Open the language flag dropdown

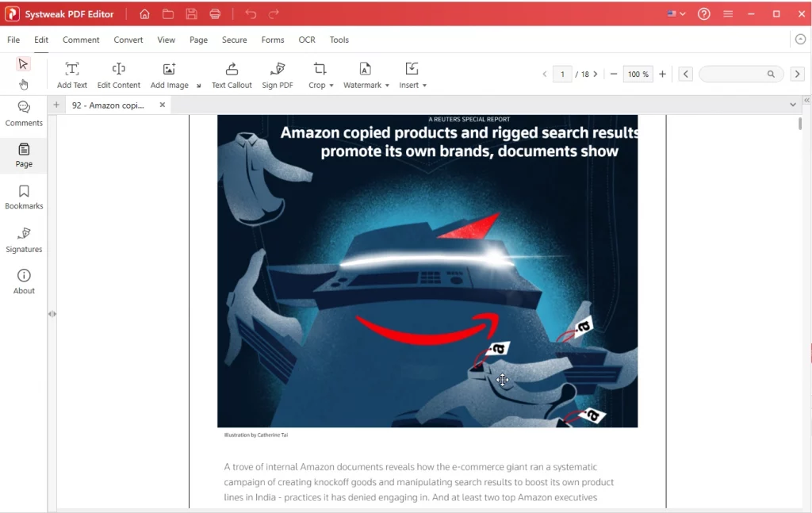pyautogui.click(x=676, y=14)
